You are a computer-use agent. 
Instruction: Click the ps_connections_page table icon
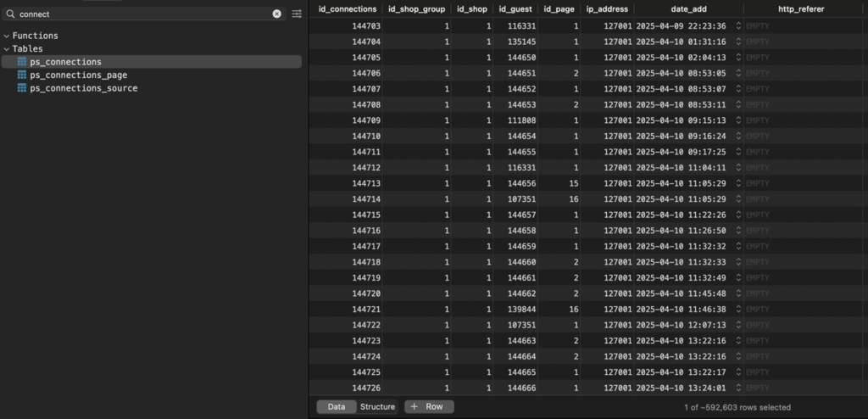pos(23,75)
